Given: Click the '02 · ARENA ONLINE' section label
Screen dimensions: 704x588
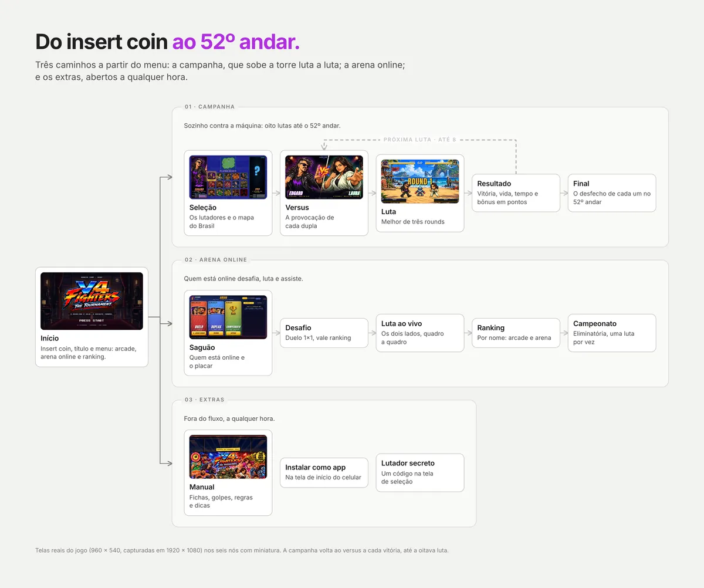Looking at the screenshot, I should pos(216,259).
